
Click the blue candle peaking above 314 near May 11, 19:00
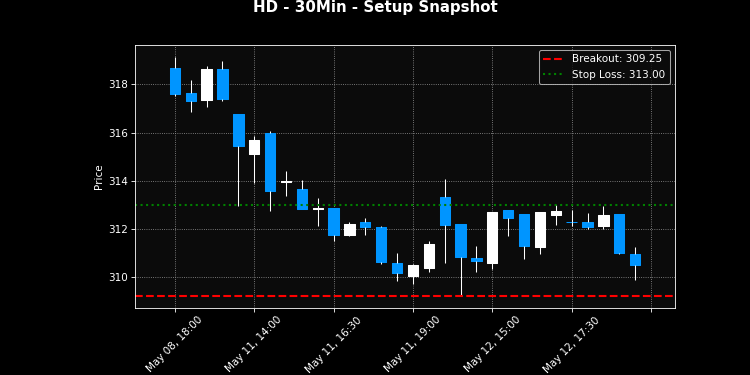click(445, 211)
